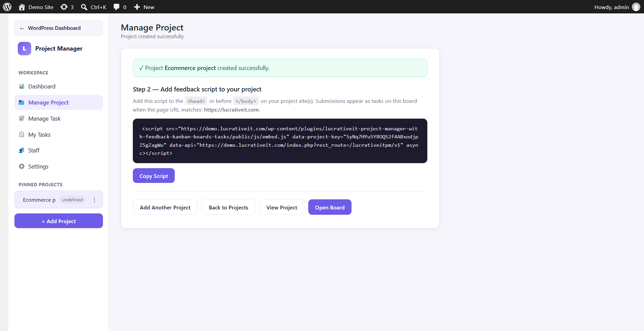This screenshot has height=331, width=644.
Task: Click the Open Board button
Action: (330, 207)
